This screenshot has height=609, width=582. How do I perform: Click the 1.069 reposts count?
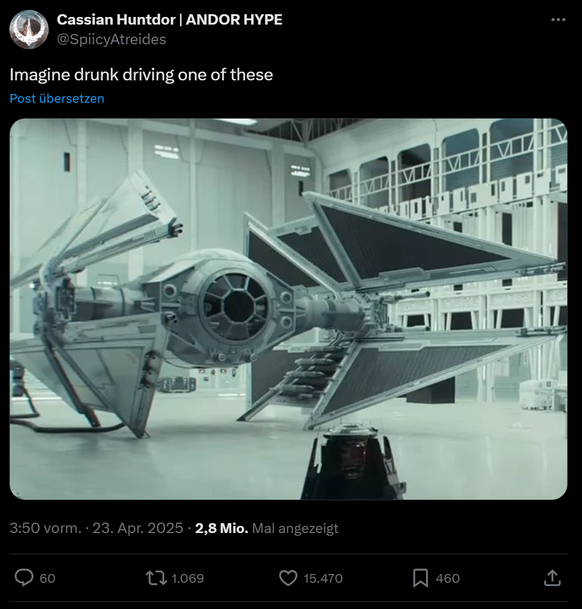click(188, 578)
